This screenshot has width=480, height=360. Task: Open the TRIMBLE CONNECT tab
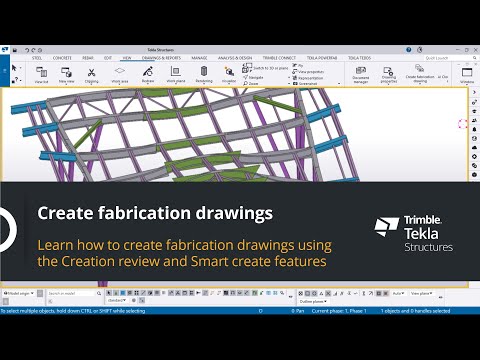[x=279, y=58]
